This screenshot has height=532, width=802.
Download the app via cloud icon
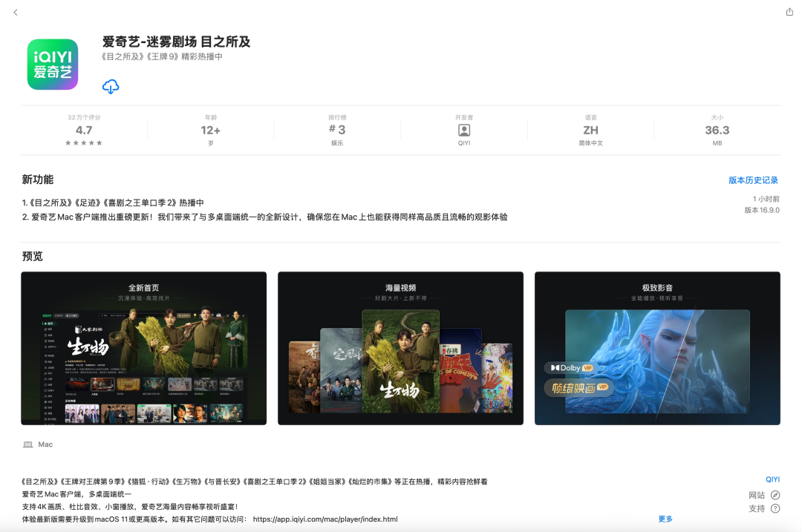tap(111, 86)
